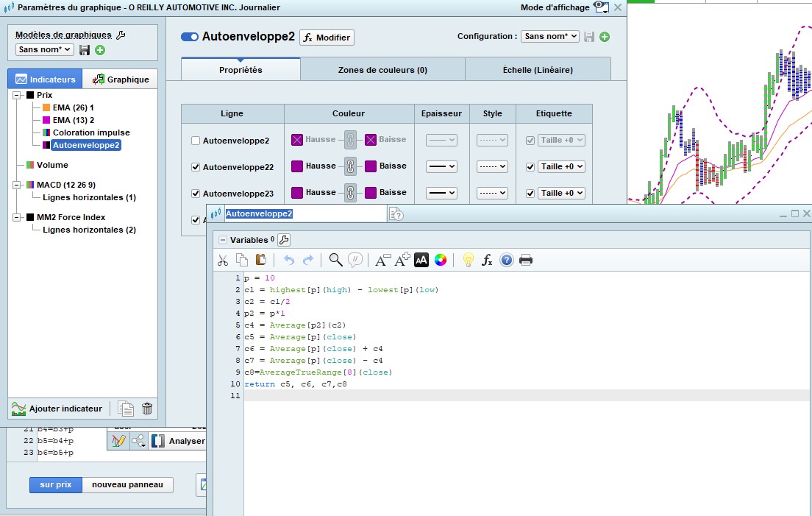Uncheck the Autoenveloppe22 line checkbox
812x516 pixels.
196,167
